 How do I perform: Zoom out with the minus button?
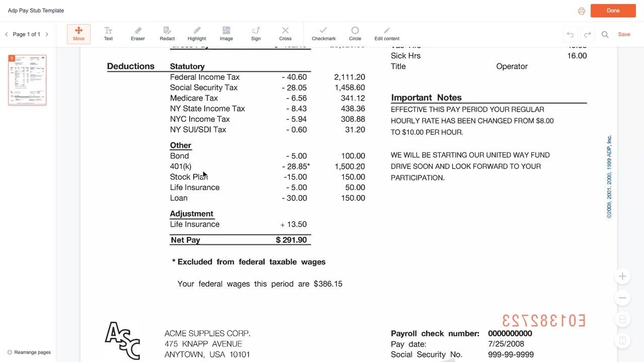coord(622,298)
